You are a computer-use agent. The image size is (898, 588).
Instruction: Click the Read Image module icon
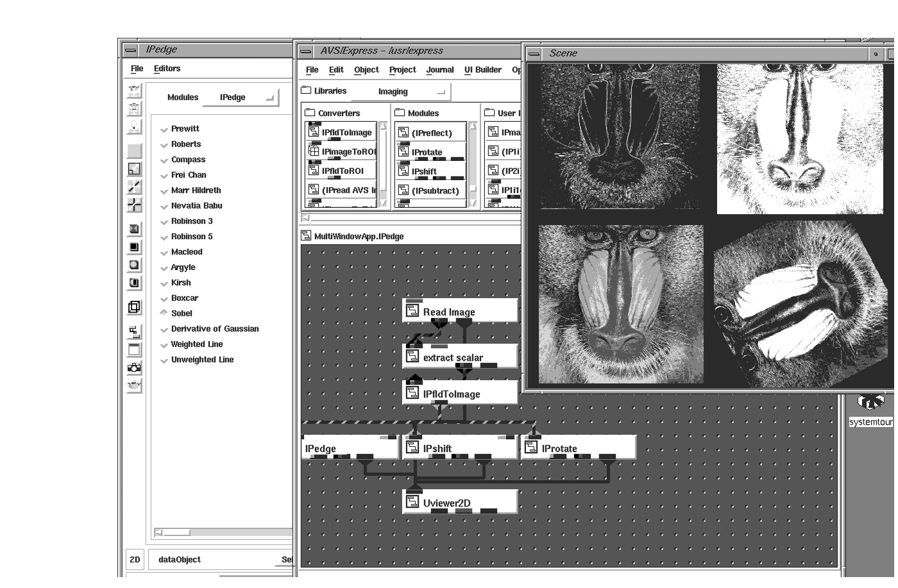point(412,312)
